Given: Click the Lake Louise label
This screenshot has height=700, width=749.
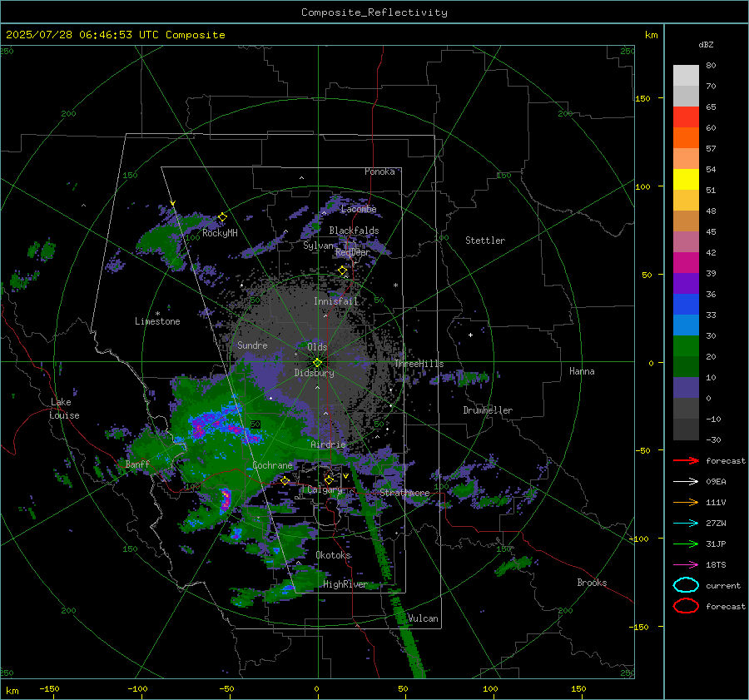Looking at the screenshot, I should [x=64, y=409].
